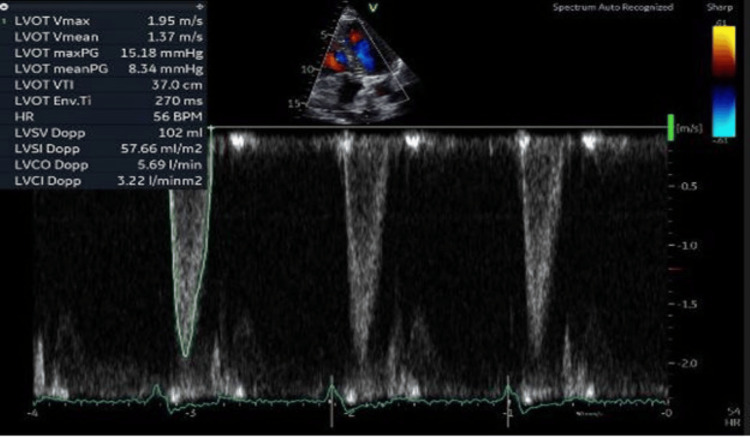Click the eye icon atop measurement panel

pyautogui.click(x=4, y=6)
